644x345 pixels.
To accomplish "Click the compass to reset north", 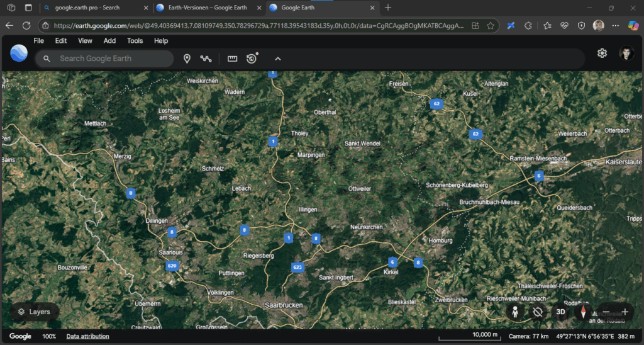I will [583, 312].
